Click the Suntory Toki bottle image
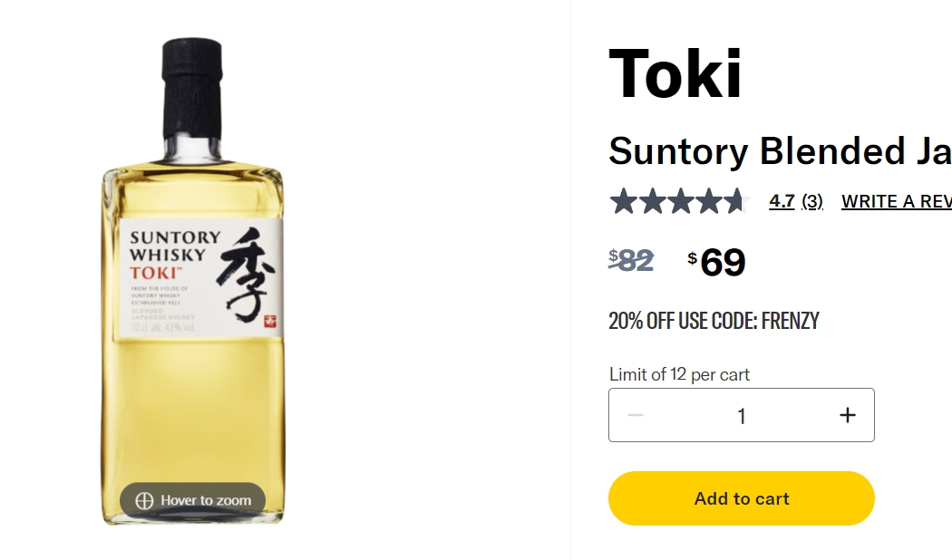This screenshot has width=952, height=560. (x=192, y=281)
